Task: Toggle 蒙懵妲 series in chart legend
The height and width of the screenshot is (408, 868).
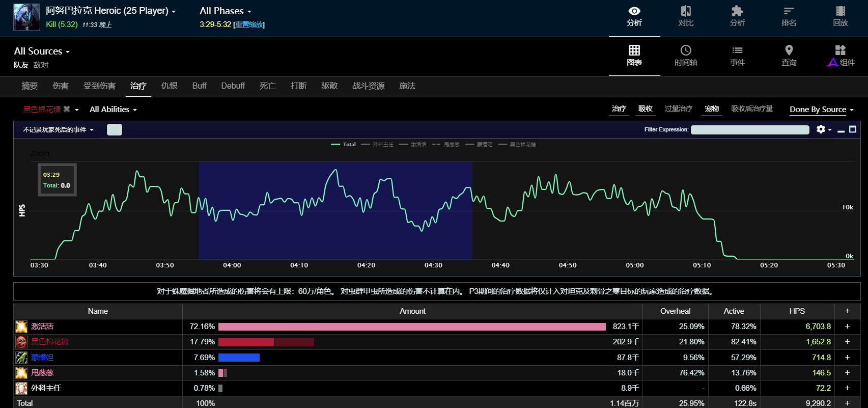Action: click(479, 145)
